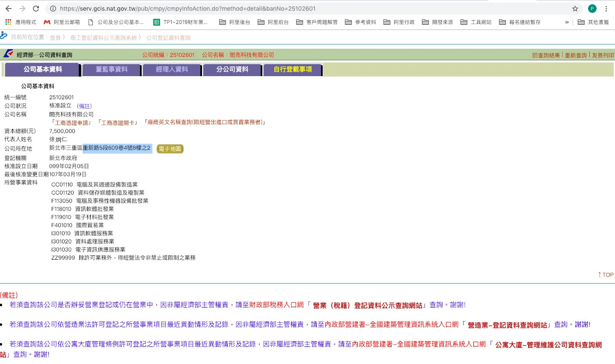Open the 其他書籤 bookmarks folder
This screenshot has height=364, width=615.
593,22
